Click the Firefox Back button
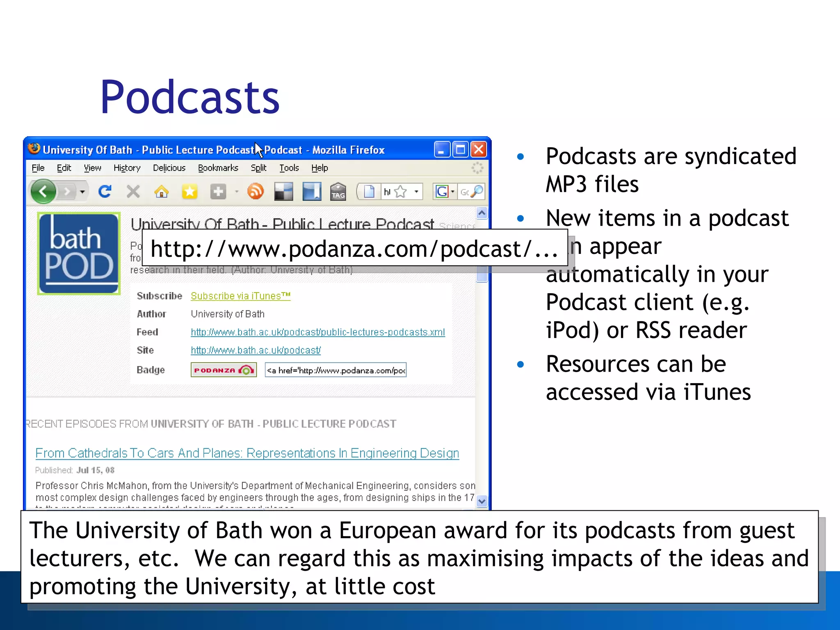Screen dimensions: 840x630 click(43, 191)
